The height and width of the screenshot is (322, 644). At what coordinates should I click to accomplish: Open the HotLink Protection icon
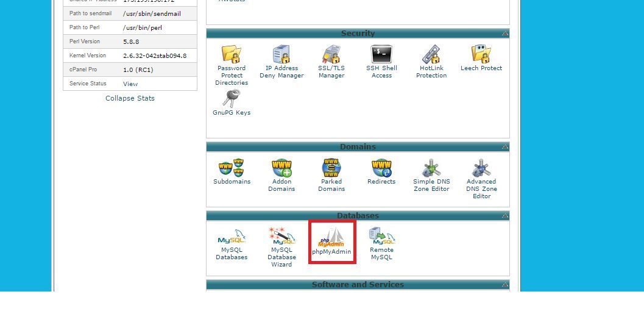[431, 54]
